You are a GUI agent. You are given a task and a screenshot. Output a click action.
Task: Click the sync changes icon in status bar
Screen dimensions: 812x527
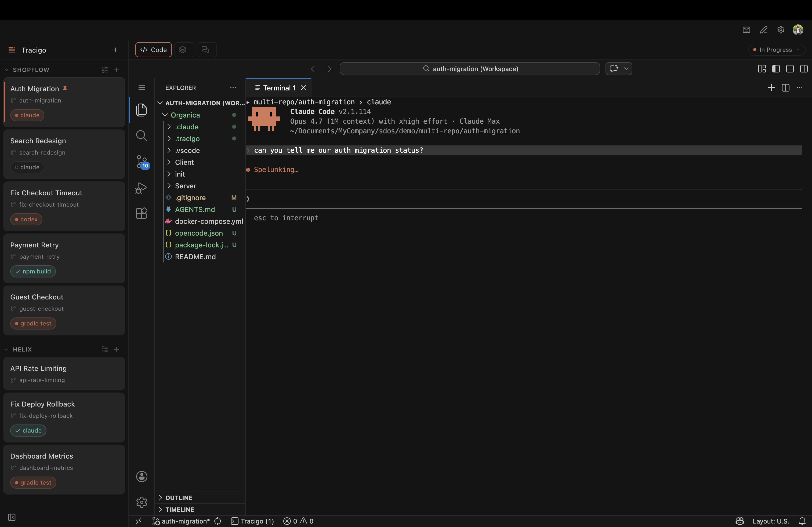pyautogui.click(x=218, y=521)
